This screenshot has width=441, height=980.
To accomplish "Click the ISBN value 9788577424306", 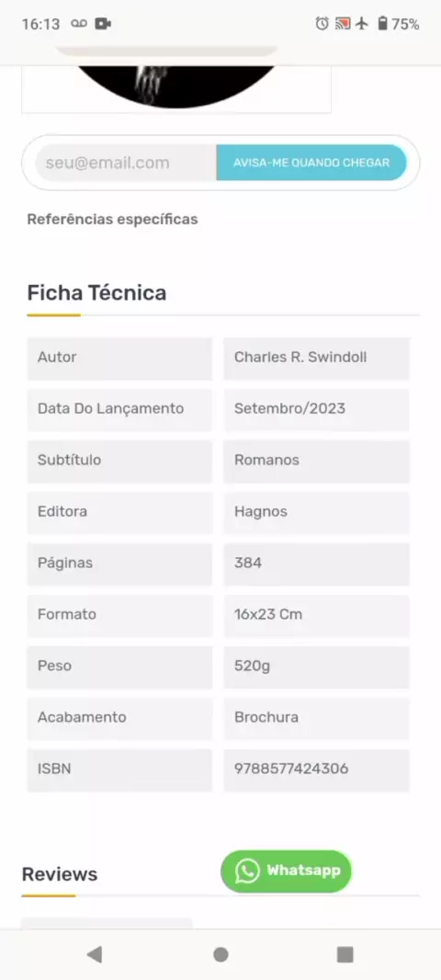I will [x=291, y=769].
